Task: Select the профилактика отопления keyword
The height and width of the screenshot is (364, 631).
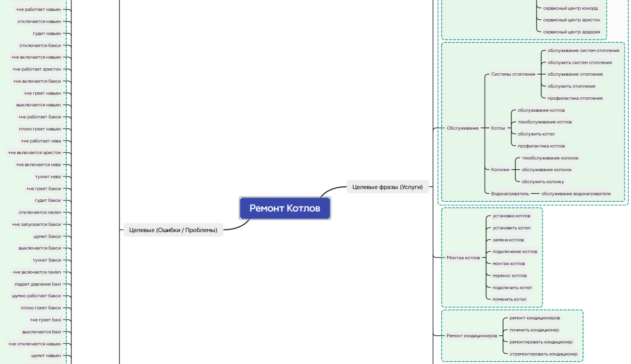Action: [x=575, y=98]
